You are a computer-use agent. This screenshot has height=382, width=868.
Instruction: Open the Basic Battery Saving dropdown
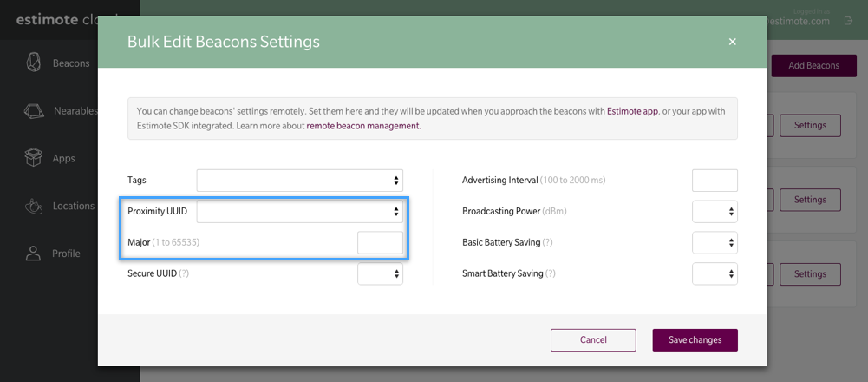coord(715,242)
